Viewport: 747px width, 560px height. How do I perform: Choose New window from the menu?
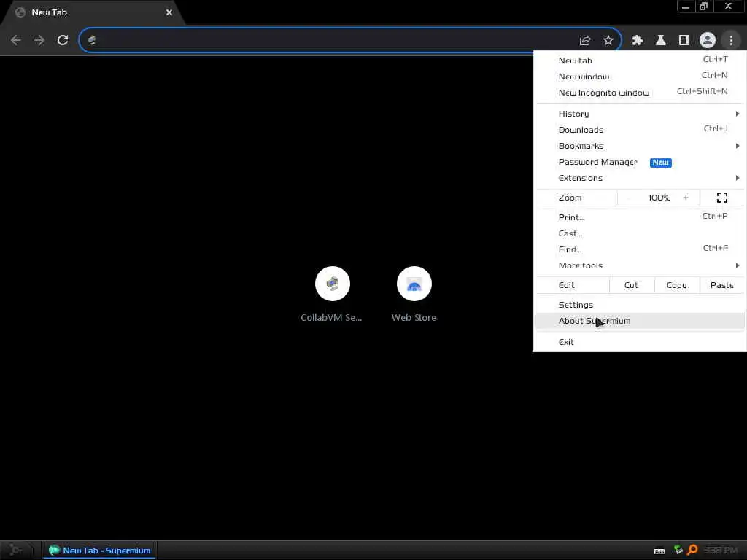pos(640,76)
